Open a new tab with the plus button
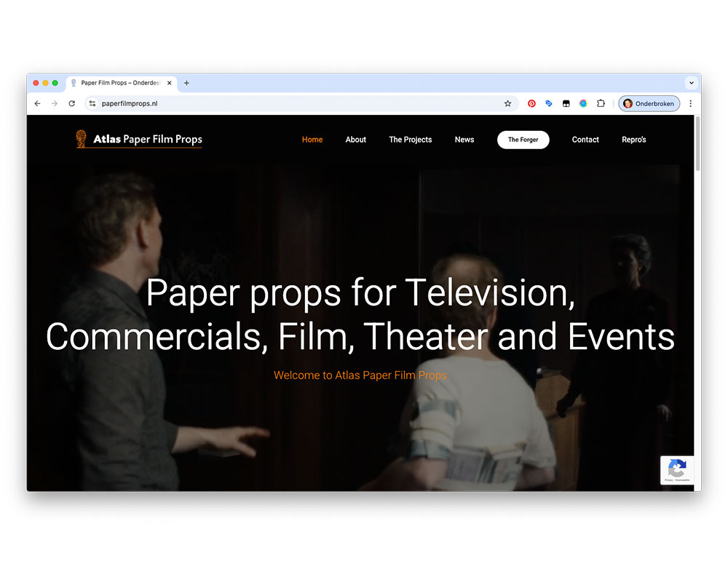728x582 pixels. pos(186,83)
